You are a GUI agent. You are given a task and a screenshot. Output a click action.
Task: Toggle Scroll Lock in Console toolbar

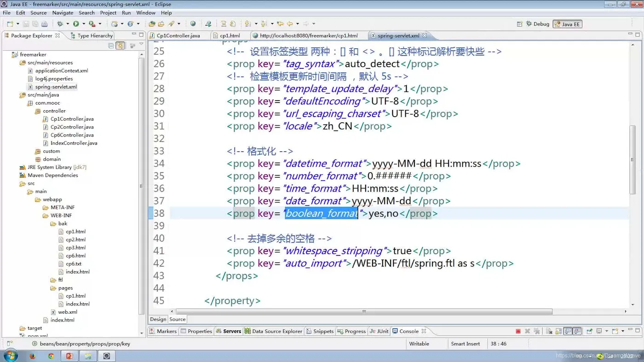tap(558, 331)
